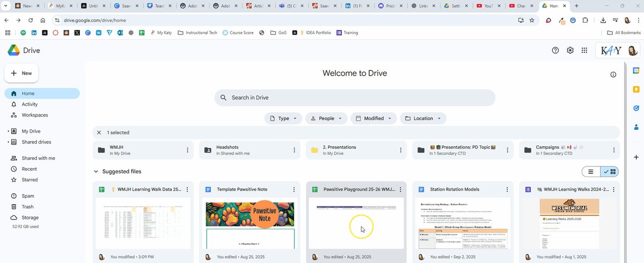Click the address bar URL

(x=96, y=20)
